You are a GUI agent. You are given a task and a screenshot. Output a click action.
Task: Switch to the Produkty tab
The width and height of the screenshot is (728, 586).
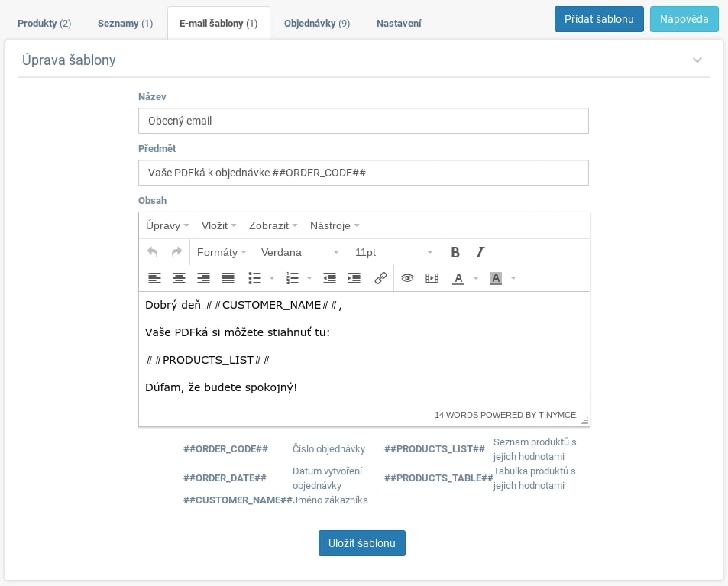pos(44,23)
